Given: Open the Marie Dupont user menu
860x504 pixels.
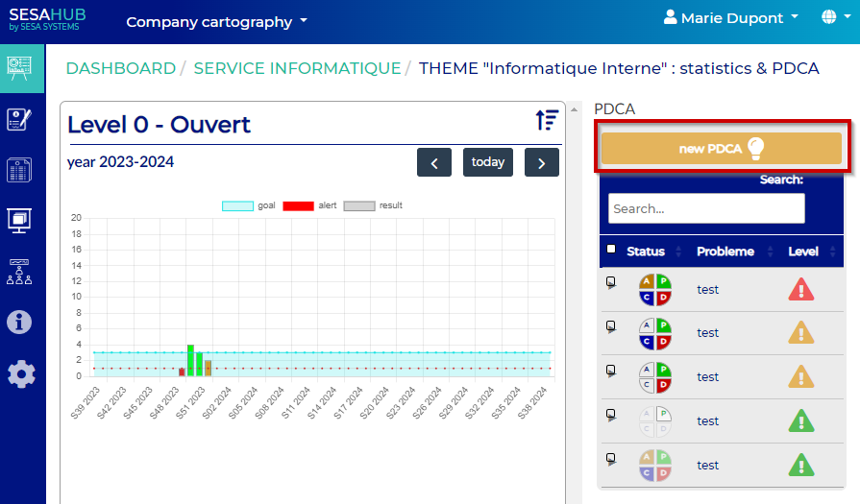Looking at the screenshot, I should click(x=731, y=18).
